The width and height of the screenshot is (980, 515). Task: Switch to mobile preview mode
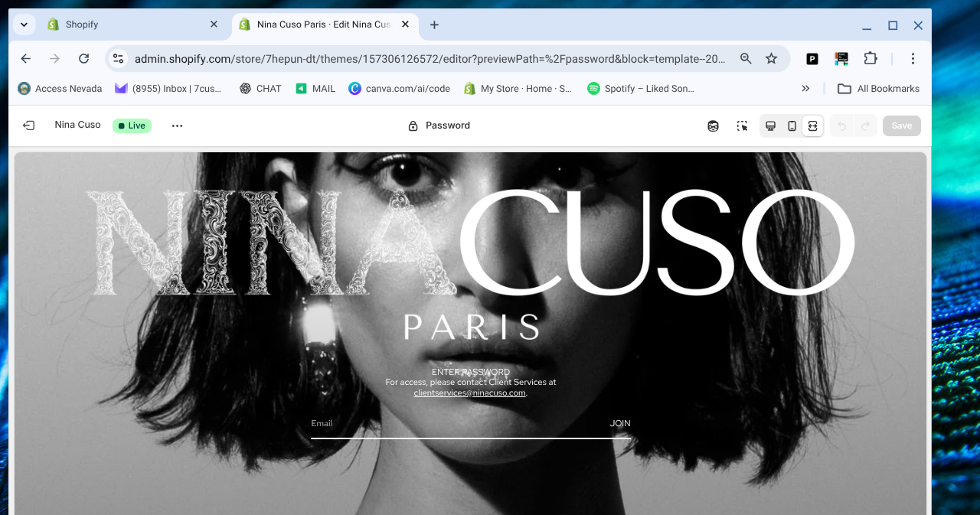(x=792, y=126)
